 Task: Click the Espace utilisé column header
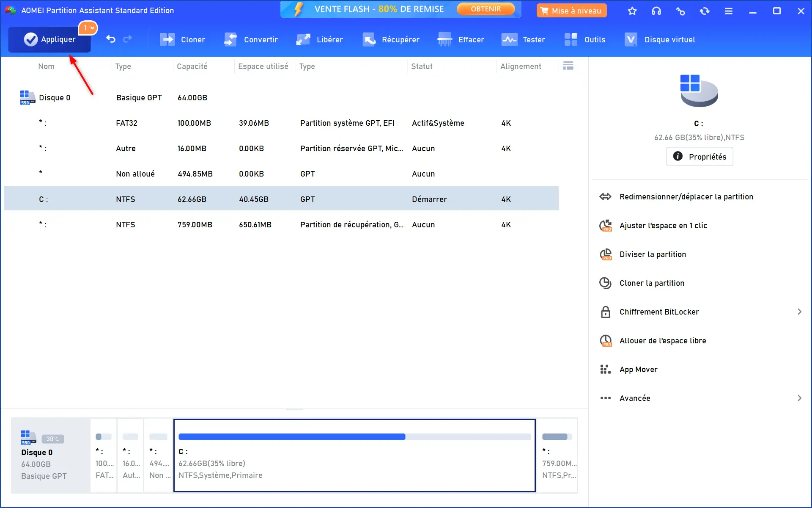(x=263, y=66)
